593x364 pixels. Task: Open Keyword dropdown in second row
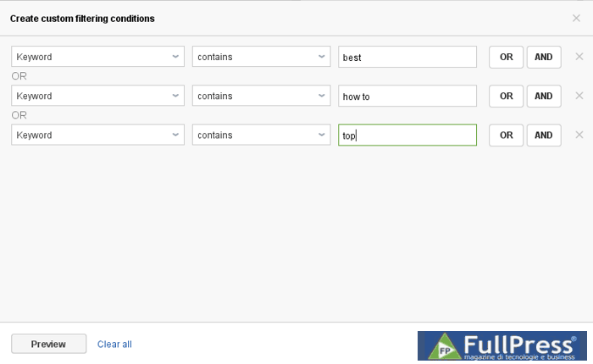97,96
